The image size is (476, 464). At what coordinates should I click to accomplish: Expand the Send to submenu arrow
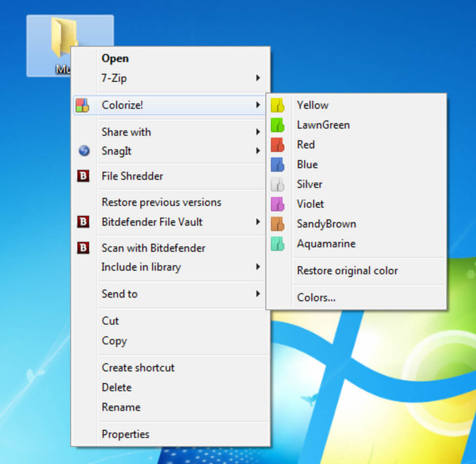click(258, 294)
